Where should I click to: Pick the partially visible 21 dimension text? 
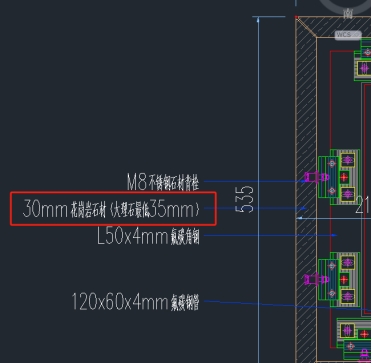(363, 205)
